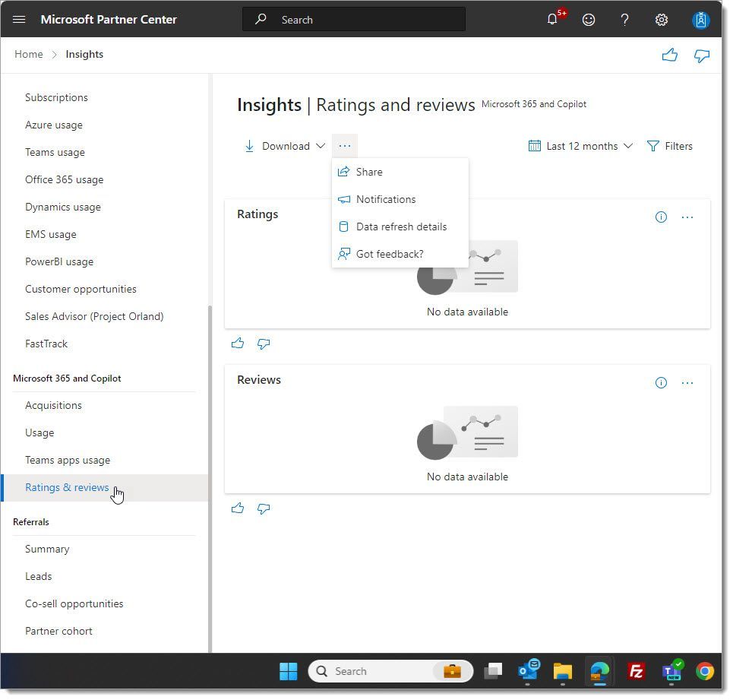Open Customer opportunities page

81,289
